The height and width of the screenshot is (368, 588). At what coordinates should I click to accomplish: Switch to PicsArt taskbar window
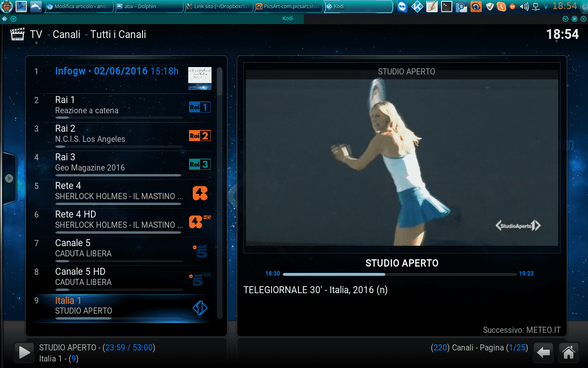point(288,7)
